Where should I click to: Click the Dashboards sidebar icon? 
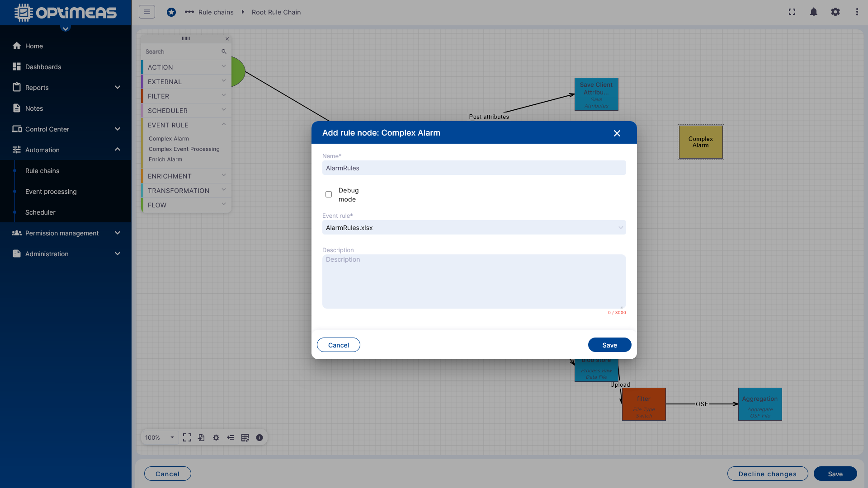(x=17, y=66)
